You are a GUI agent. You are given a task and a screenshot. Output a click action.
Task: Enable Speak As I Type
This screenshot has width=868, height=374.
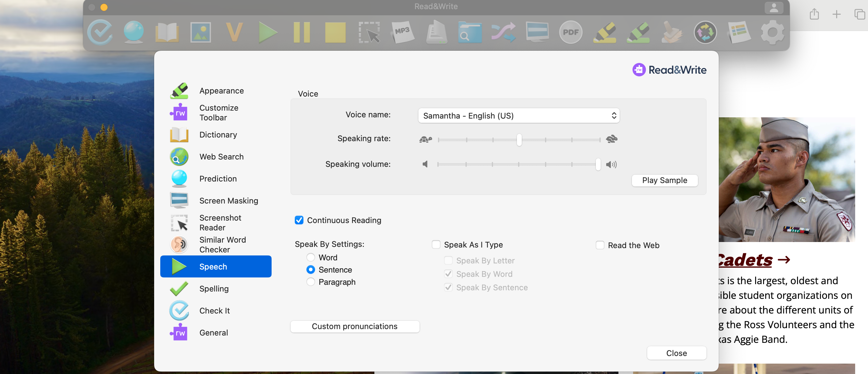point(436,245)
